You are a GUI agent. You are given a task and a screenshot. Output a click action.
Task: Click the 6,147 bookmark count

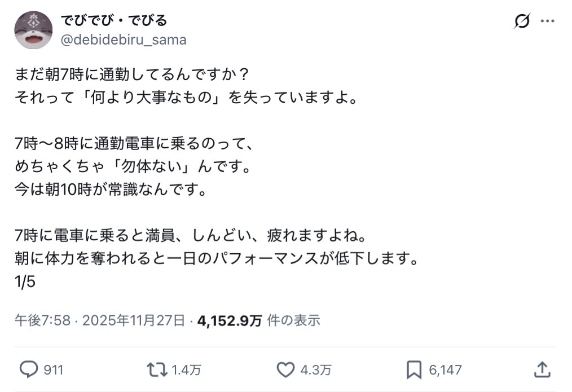click(445, 370)
